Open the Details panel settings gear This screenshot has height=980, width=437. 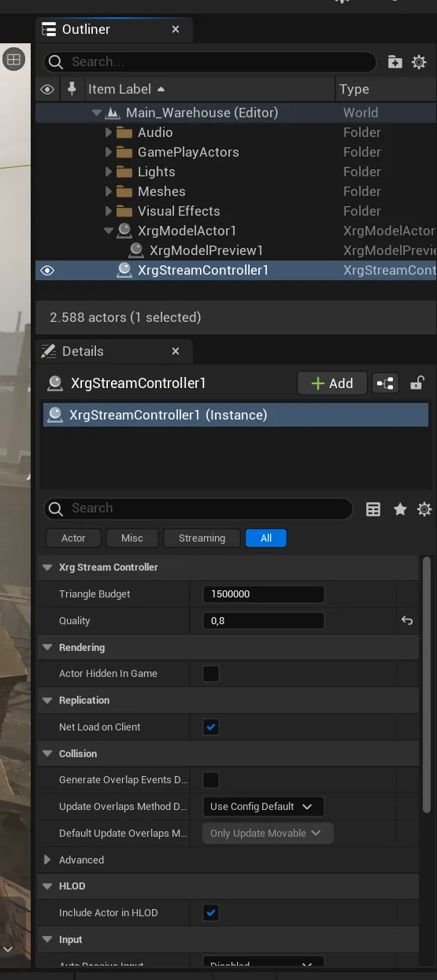[424, 509]
